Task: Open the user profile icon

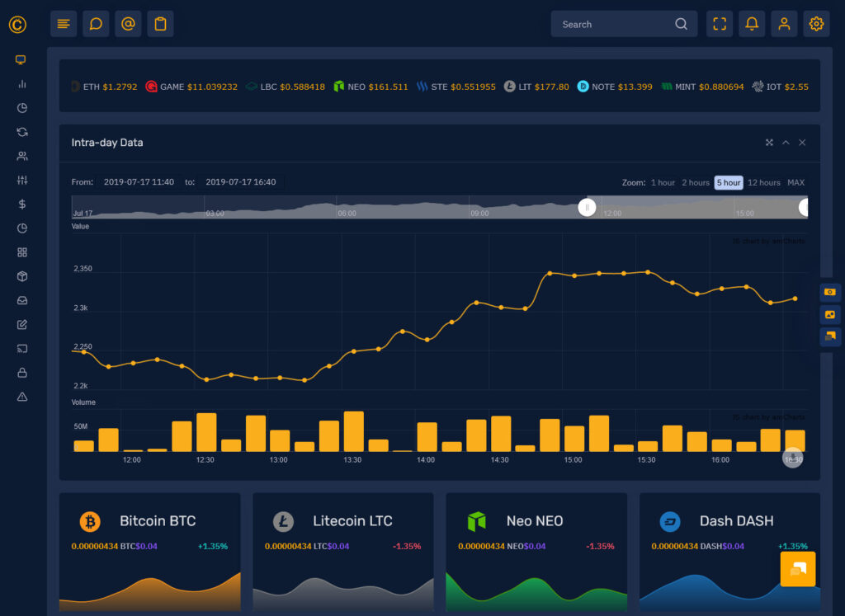Action: (x=784, y=24)
